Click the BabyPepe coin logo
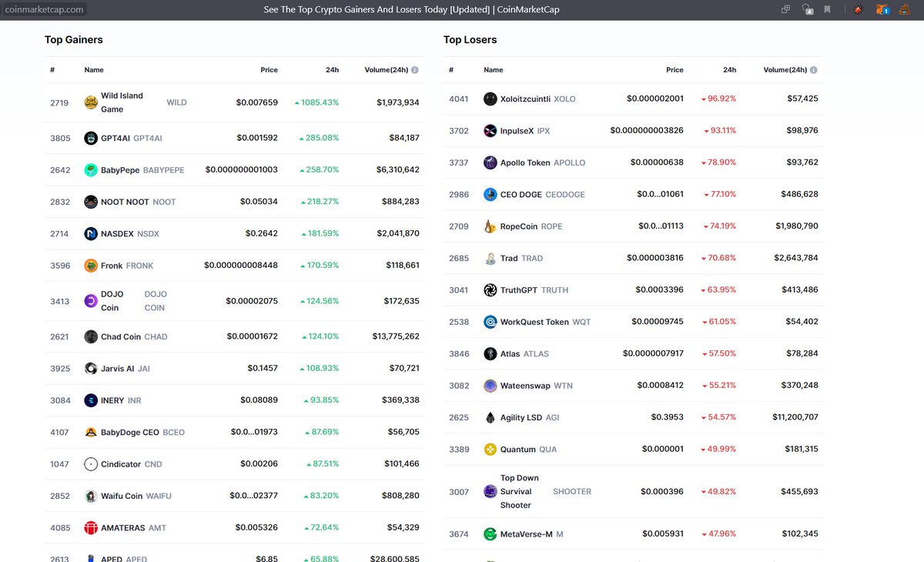Viewport: 924px width, 562px height. point(91,170)
